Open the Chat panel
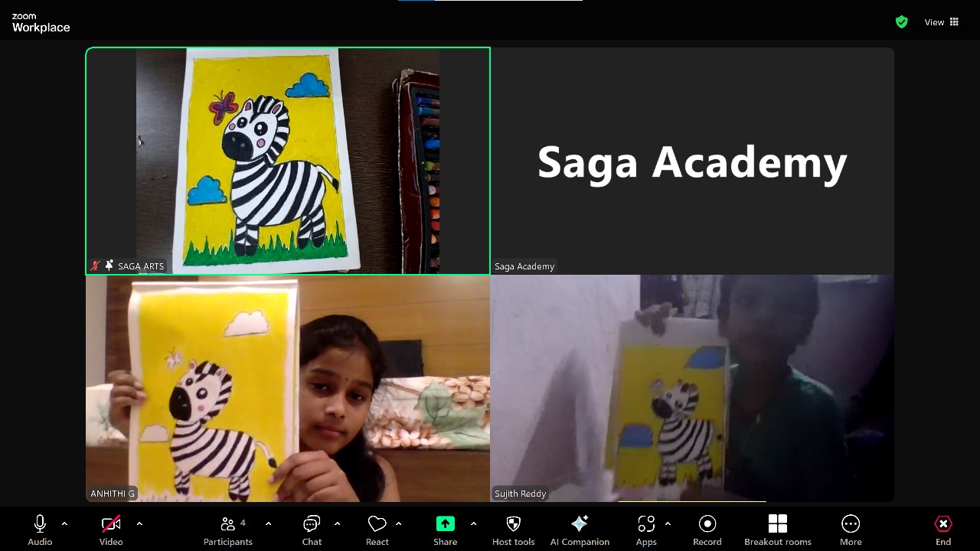The width and height of the screenshot is (980, 551). (312, 530)
